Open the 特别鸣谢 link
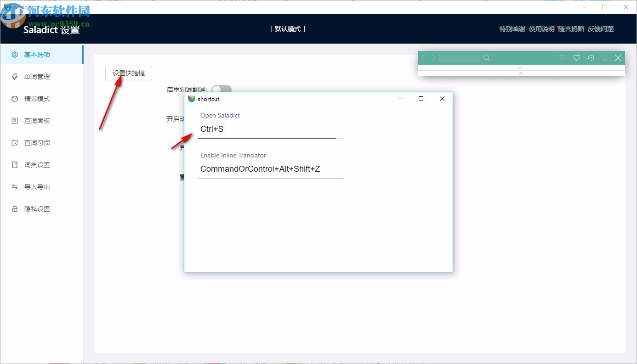637x364 pixels. pyautogui.click(x=512, y=29)
